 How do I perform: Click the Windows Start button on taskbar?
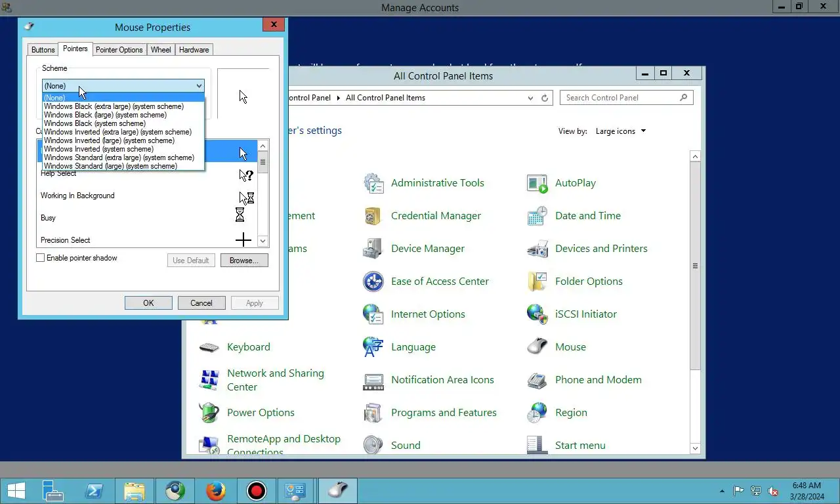(16, 491)
